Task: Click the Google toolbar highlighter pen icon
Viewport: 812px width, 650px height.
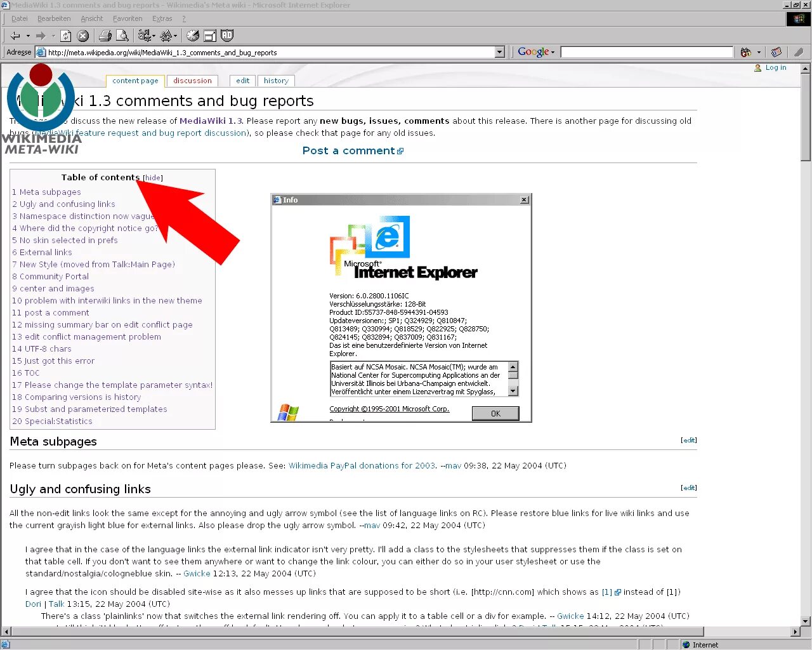Action: pyautogui.click(x=799, y=52)
